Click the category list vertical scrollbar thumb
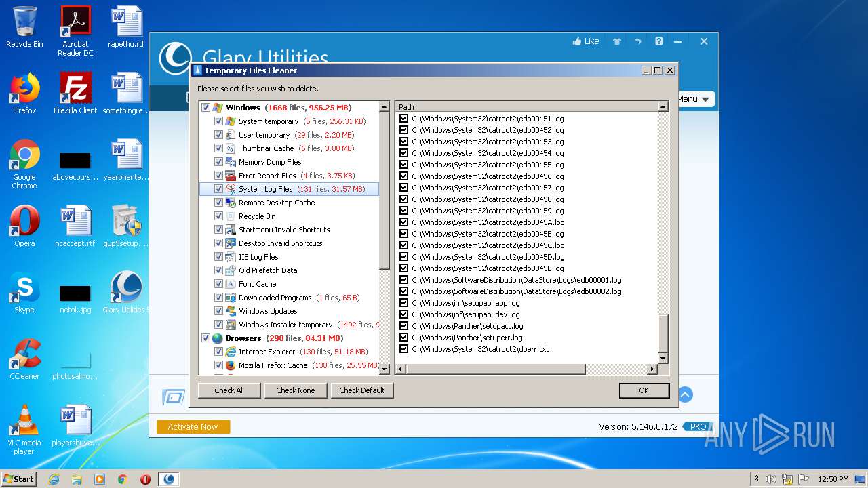This screenshot has width=868, height=488. click(384, 190)
